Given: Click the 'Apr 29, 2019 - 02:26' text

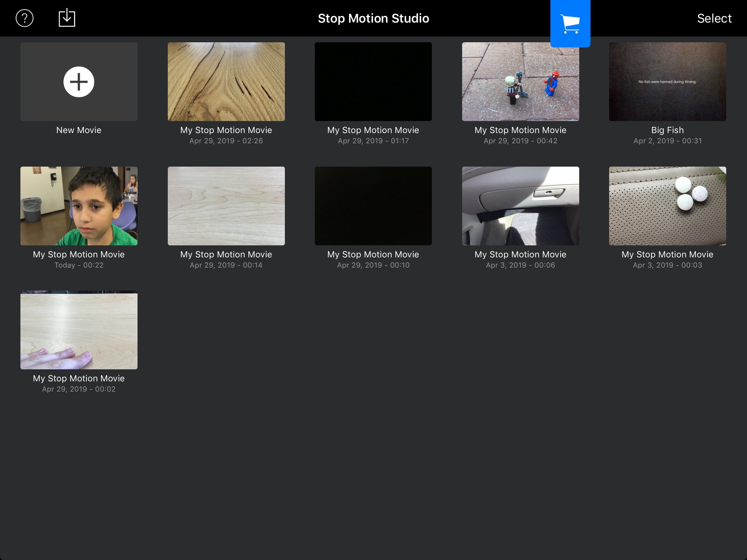Looking at the screenshot, I should coord(226,141).
